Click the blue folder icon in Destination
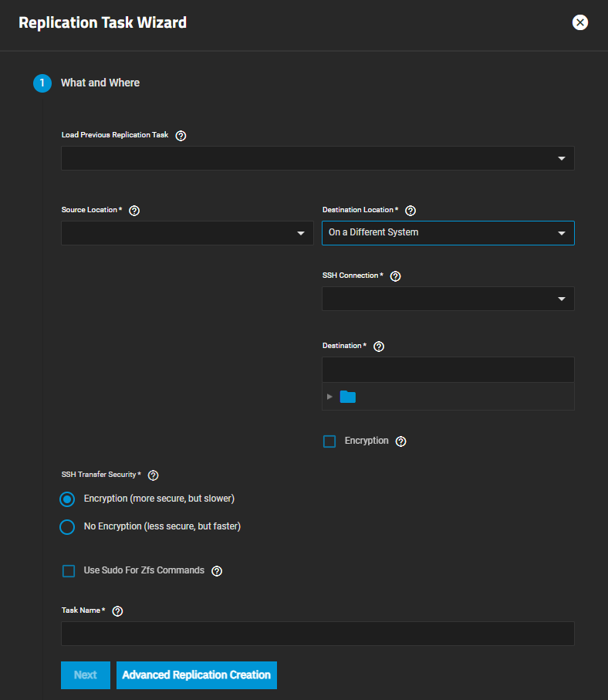The height and width of the screenshot is (700, 608). coord(348,397)
